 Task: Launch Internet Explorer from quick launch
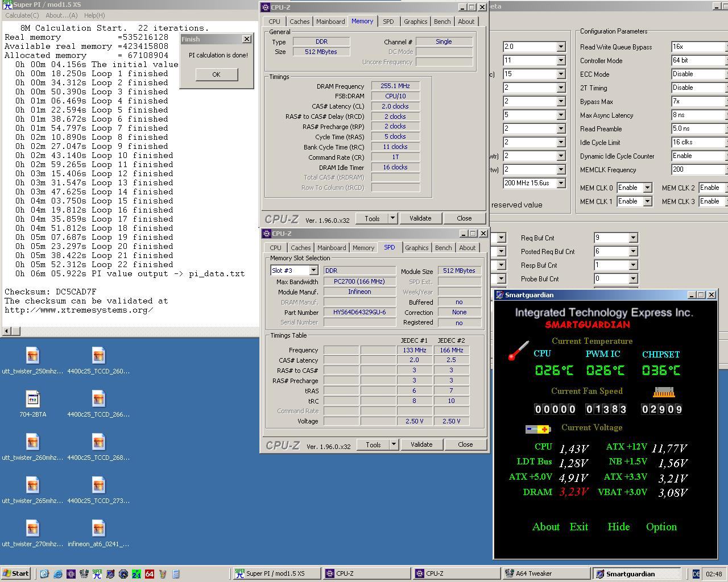click(x=57, y=574)
